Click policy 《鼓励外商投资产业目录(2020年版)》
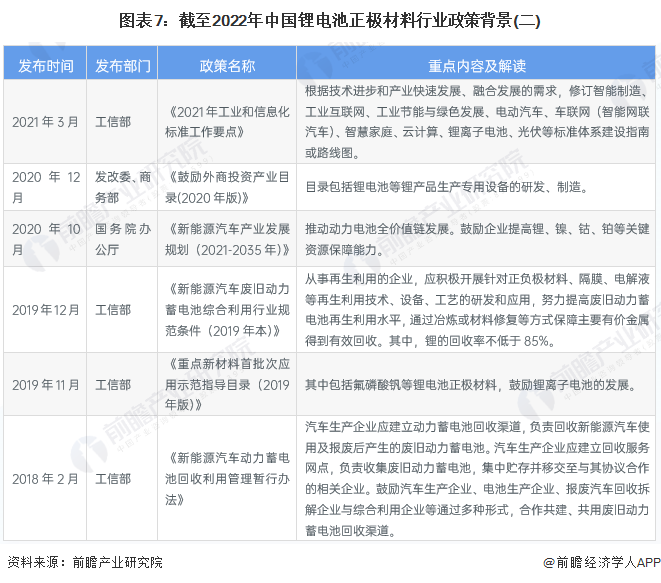Image resolution: width=661 pixels, height=583 pixels. point(227,187)
